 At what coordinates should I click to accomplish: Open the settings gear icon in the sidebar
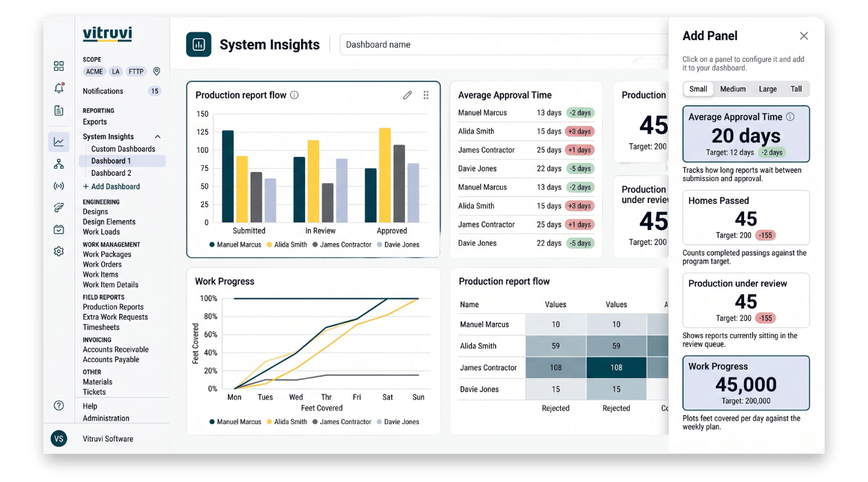click(59, 251)
